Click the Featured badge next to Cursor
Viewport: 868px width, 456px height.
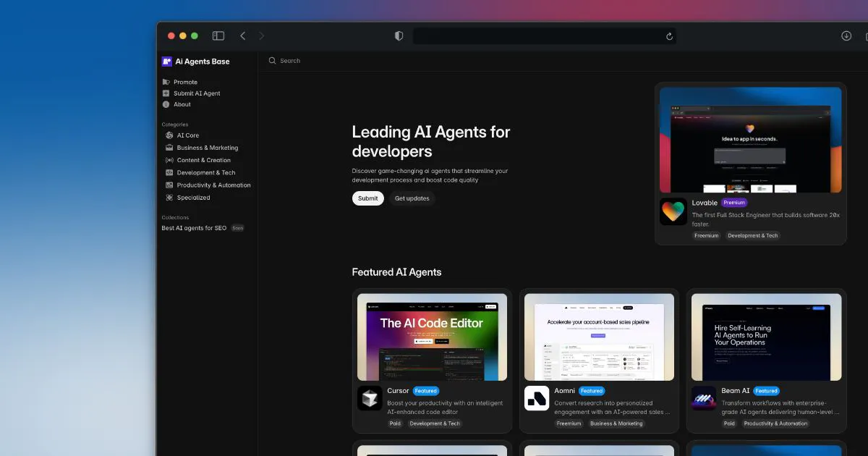426,391
